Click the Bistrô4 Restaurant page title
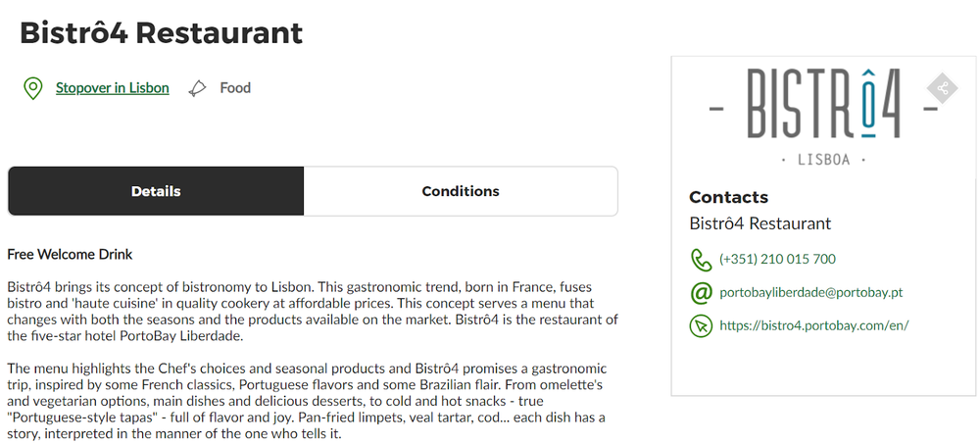 [162, 32]
